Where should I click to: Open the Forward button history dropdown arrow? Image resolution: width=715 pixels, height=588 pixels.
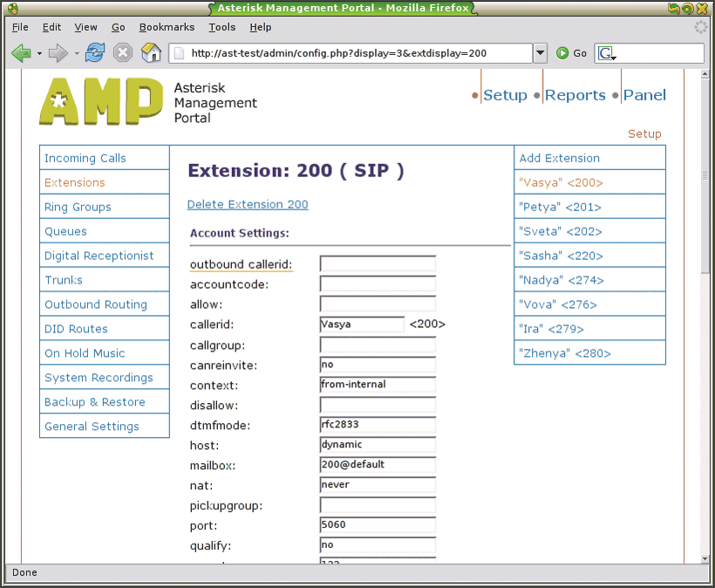point(75,54)
